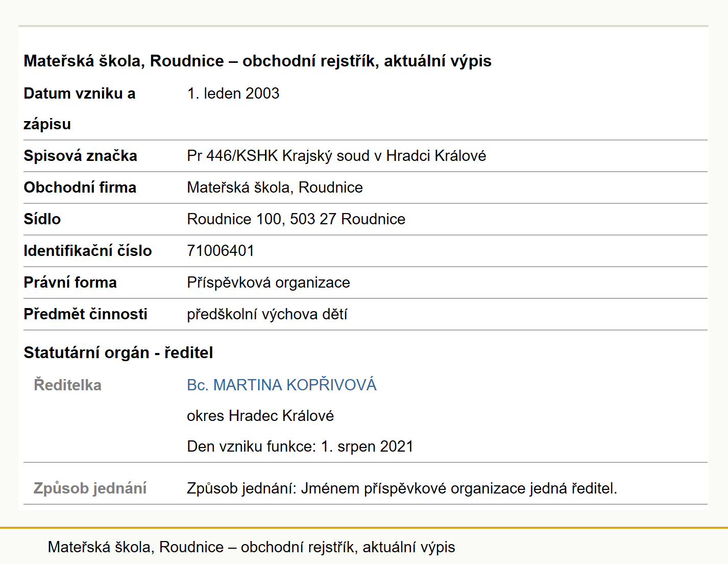Open the Bc. MARTINA KOPŘIVOVÁ link
This screenshot has height=564, width=728.
click(x=281, y=385)
